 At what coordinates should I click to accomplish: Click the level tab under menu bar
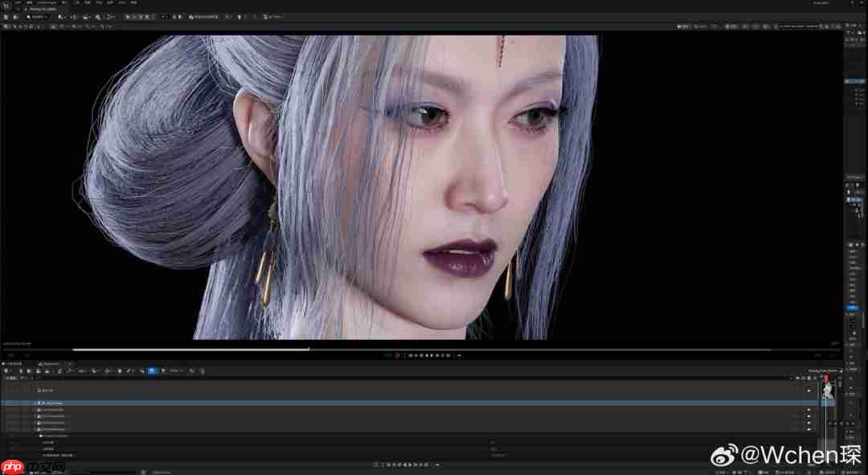tap(42, 9)
